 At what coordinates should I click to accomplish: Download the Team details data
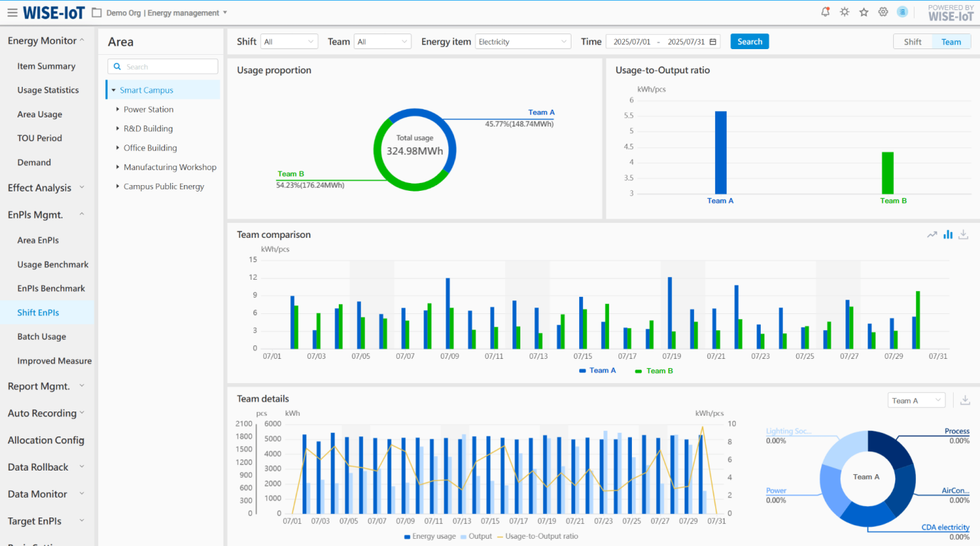(x=965, y=401)
